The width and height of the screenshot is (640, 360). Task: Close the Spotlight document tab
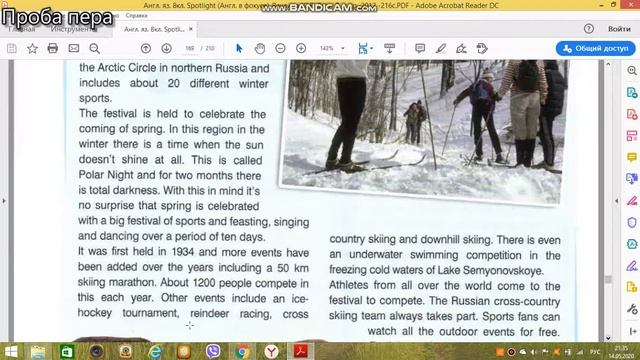point(191,29)
